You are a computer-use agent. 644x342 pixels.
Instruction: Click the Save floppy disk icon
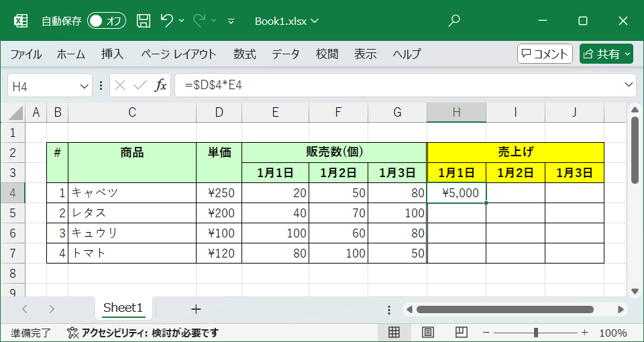tap(144, 21)
